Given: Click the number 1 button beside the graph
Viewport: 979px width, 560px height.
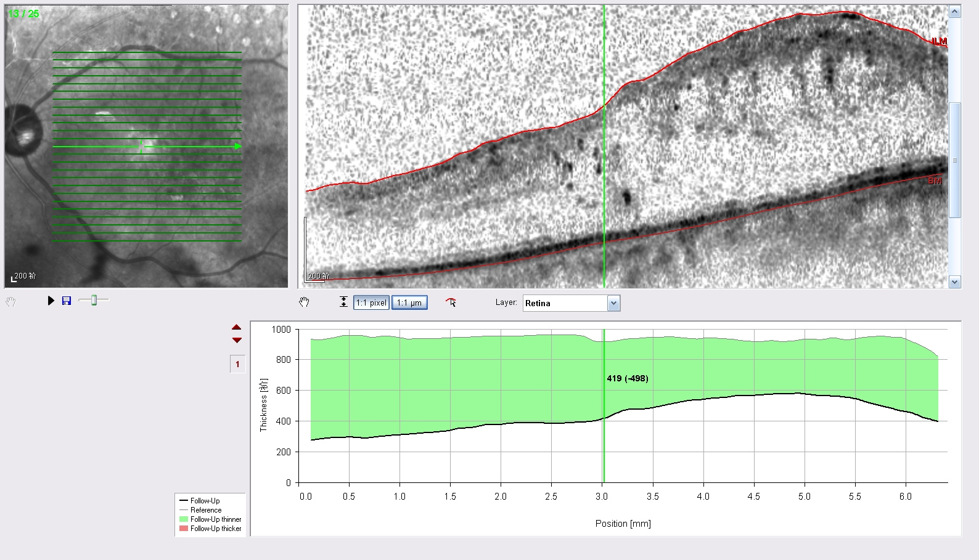Looking at the screenshot, I should coord(237,364).
